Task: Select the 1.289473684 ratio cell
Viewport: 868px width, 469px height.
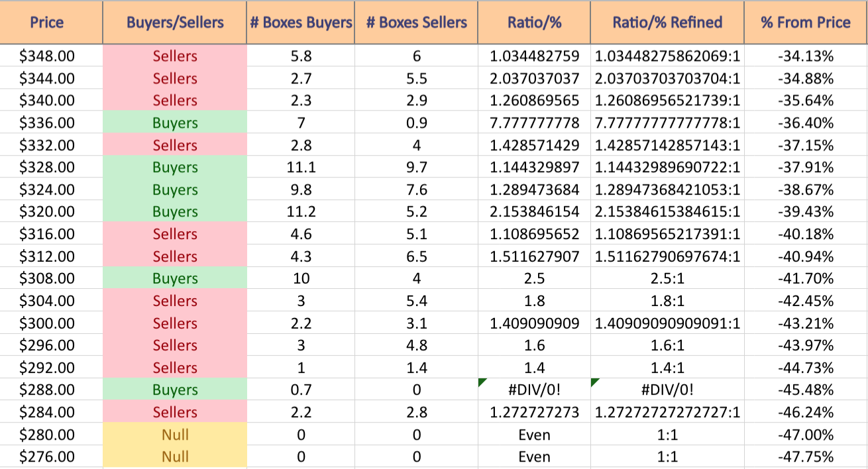Action: point(535,189)
